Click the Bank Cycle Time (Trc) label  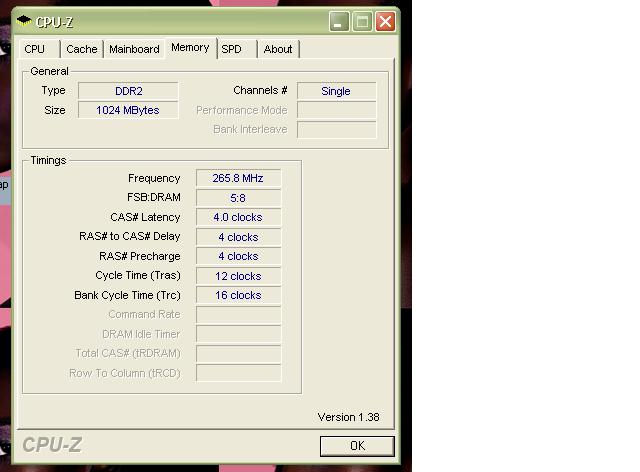click(x=127, y=295)
